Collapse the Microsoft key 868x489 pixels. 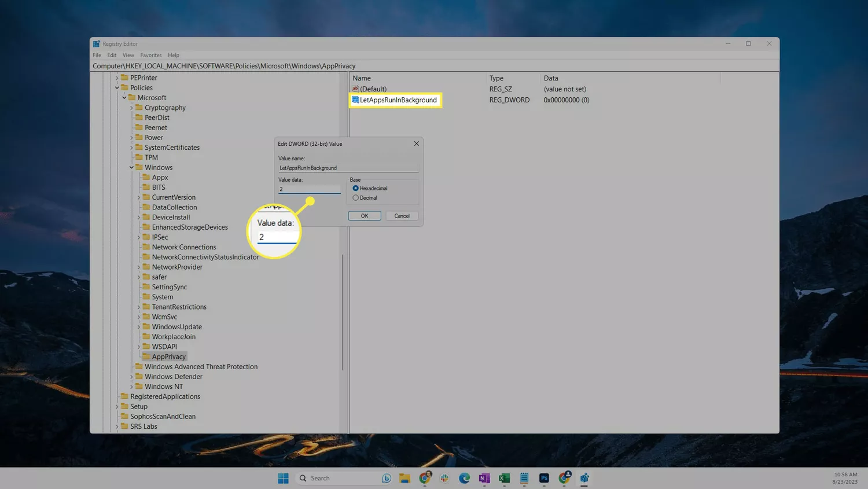(124, 98)
